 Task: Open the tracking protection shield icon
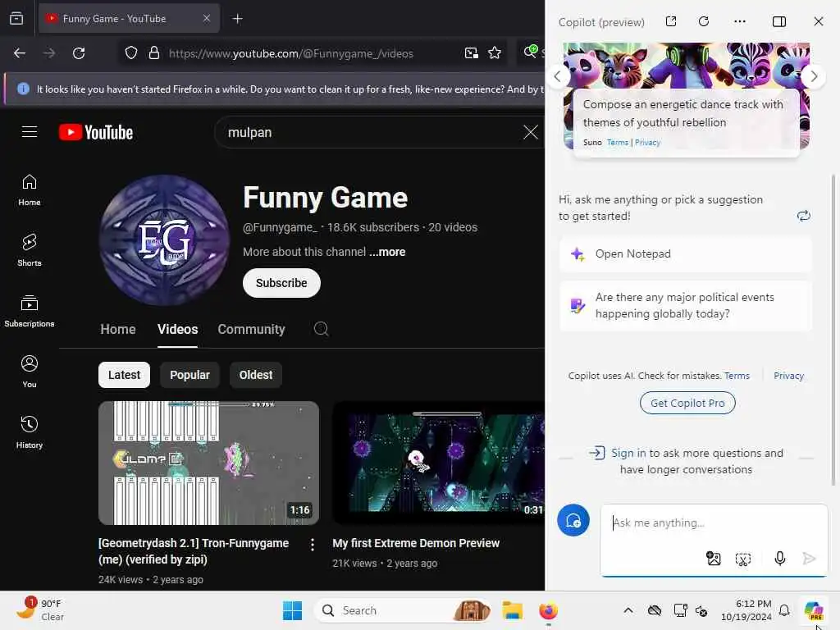point(131,53)
